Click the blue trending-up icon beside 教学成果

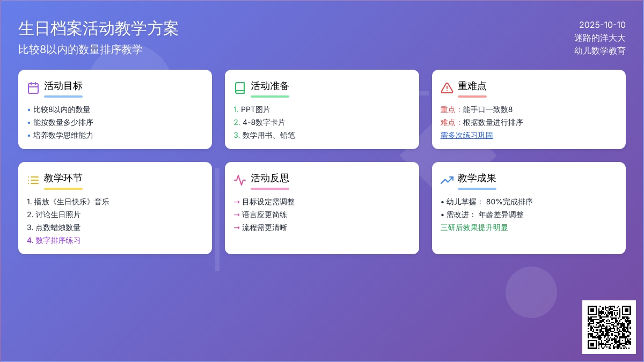(447, 180)
